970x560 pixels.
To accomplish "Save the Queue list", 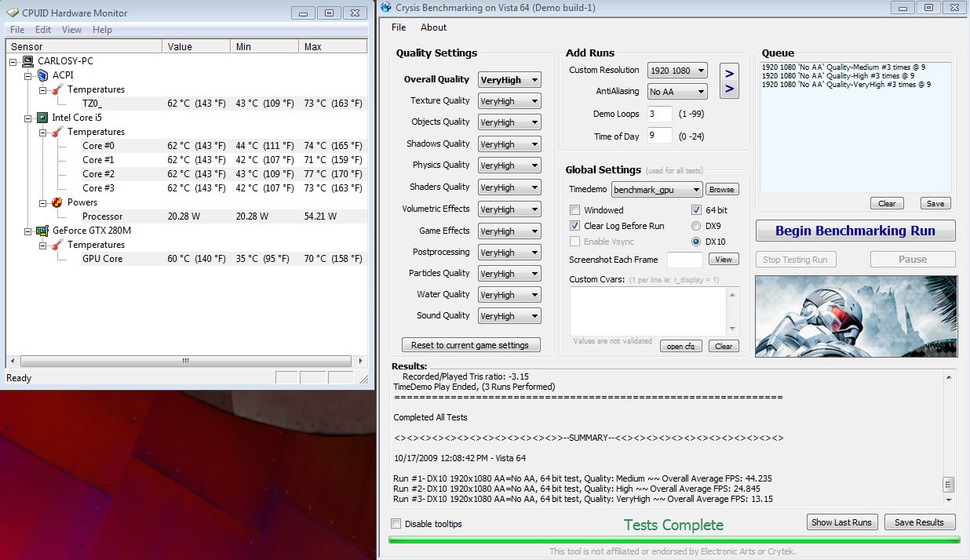I will point(935,203).
